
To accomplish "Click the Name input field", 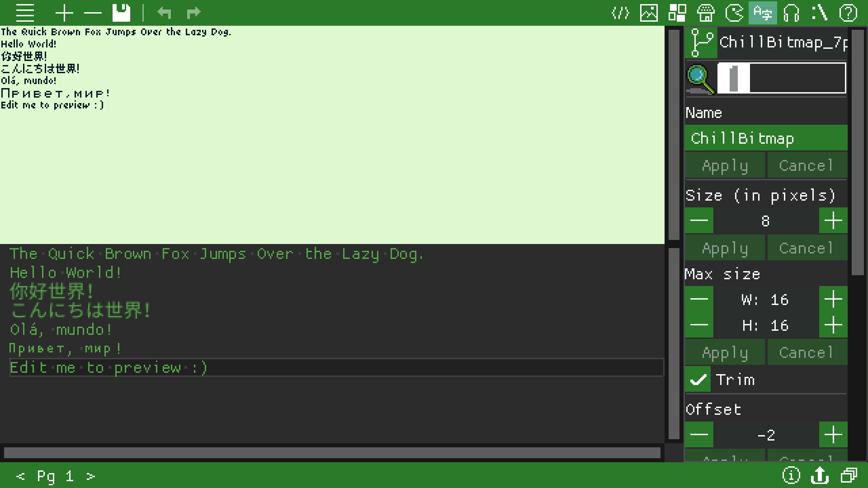I will click(765, 138).
